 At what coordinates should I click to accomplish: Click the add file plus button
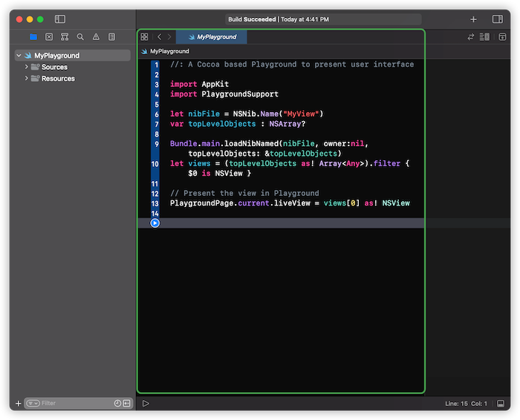19,404
